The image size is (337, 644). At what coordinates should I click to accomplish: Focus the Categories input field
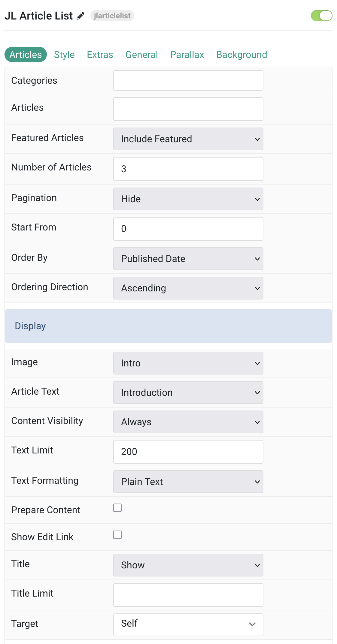pos(188,80)
